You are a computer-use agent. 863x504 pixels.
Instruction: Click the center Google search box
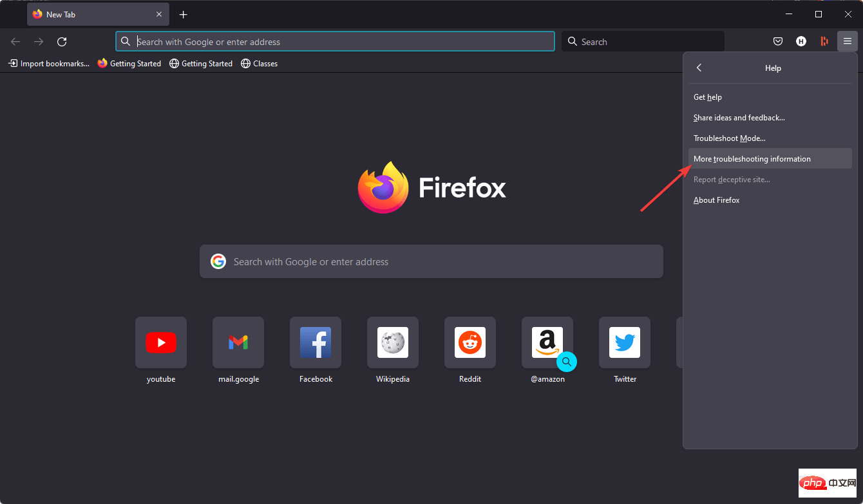point(431,262)
